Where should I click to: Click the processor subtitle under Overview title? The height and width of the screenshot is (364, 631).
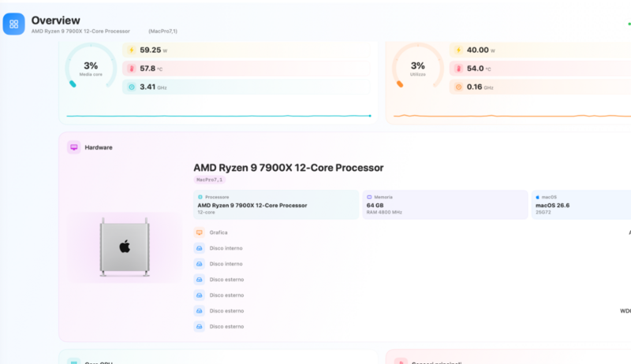[x=80, y=31]
